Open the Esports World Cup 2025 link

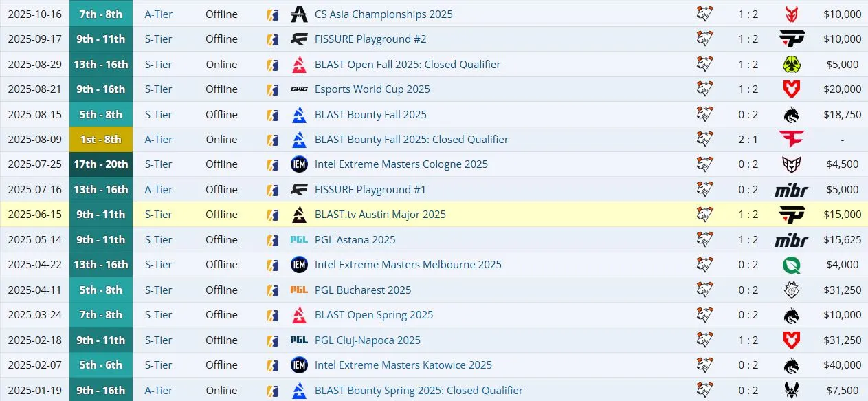point(372,89)
